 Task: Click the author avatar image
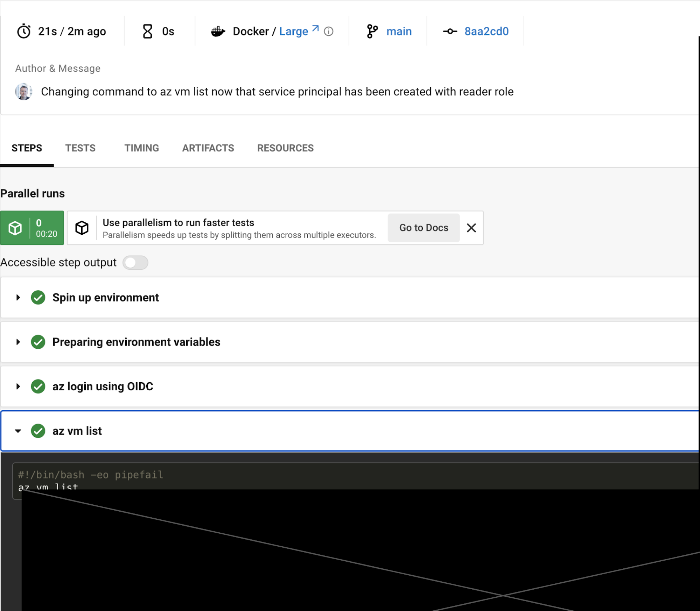click(x=24, y=92)
